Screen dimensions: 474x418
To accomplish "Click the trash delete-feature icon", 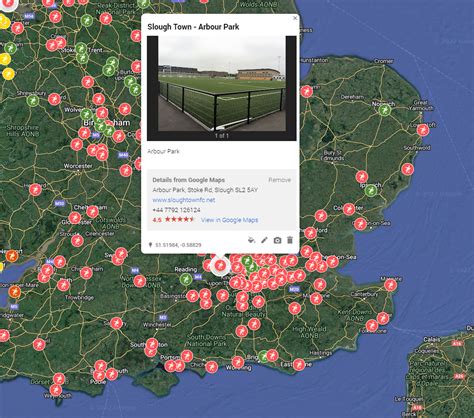I will coord(290,240).
